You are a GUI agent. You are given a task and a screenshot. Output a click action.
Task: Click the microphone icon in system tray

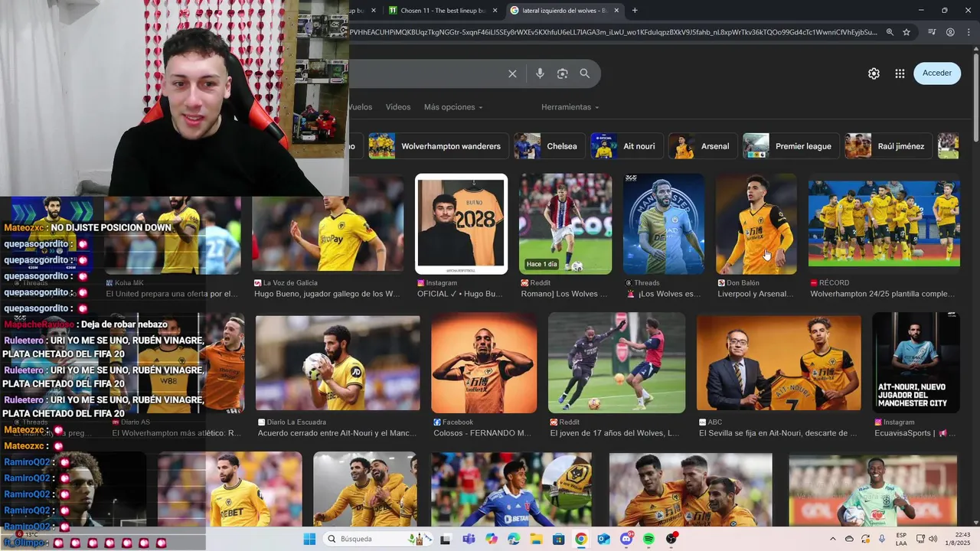click(883, 539)
